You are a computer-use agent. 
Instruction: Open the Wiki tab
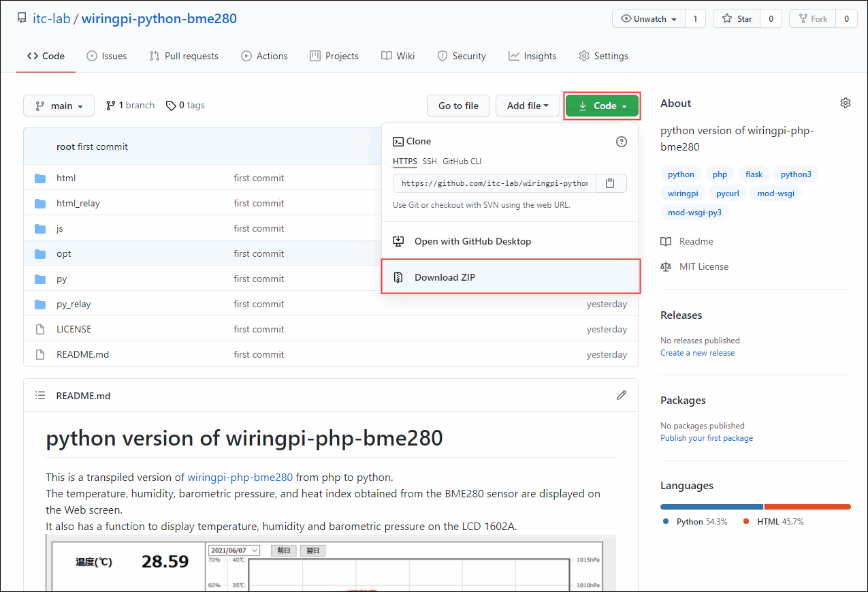(x=398, y=56)
